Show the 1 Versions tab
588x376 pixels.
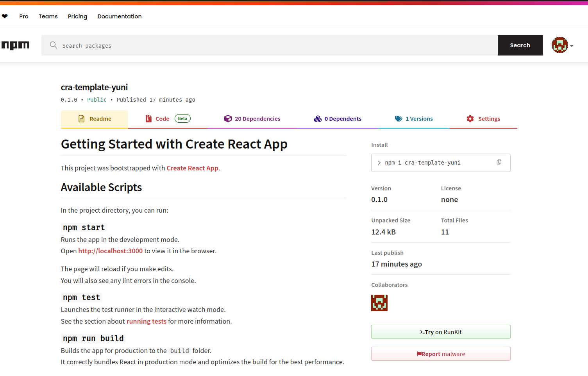pyautogui.click(x=414, y=119)
